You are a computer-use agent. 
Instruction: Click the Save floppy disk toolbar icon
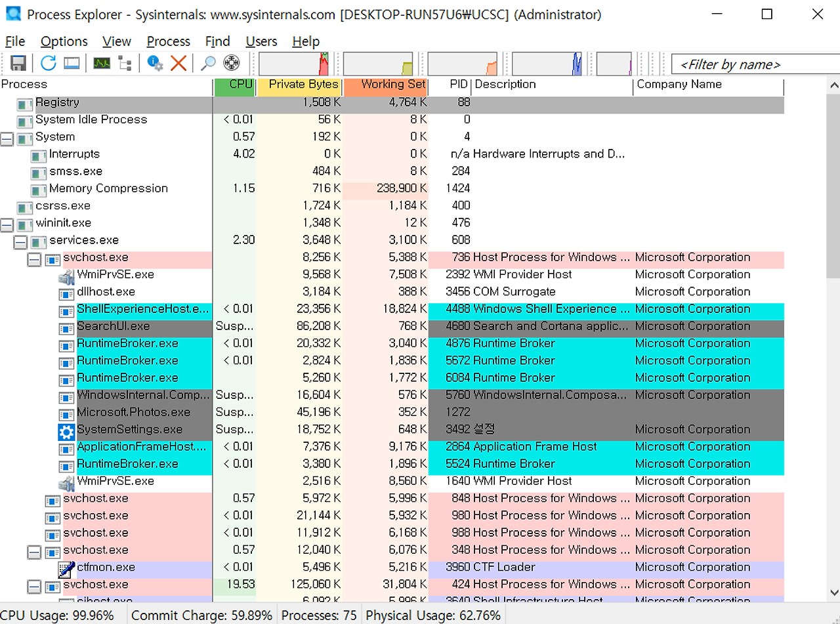(18, 64)
